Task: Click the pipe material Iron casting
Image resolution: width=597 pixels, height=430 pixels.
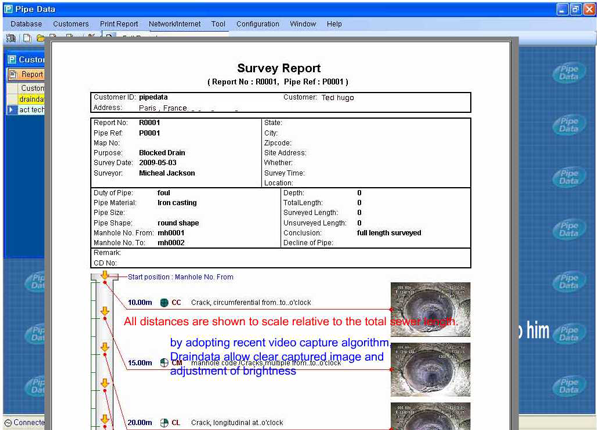Action: (x=177, y=203)
